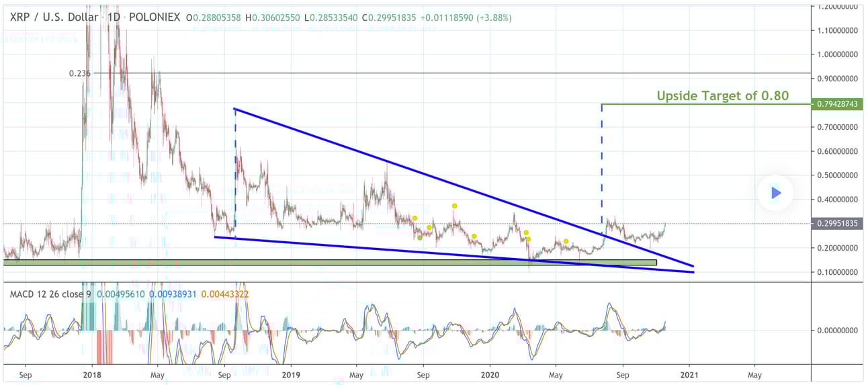Click the close value C0.29951835
The height and width of the screenshot is (385, 868).
[390, 17]
